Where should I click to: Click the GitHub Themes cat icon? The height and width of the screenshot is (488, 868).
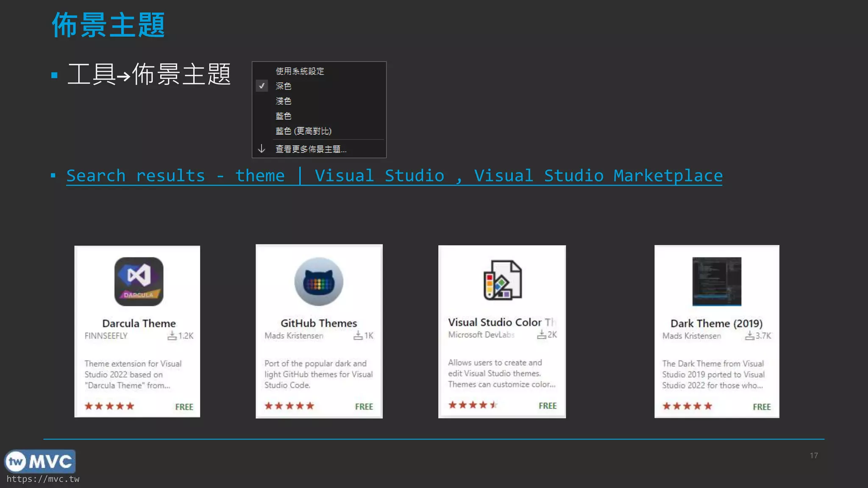tap(319, 282)
